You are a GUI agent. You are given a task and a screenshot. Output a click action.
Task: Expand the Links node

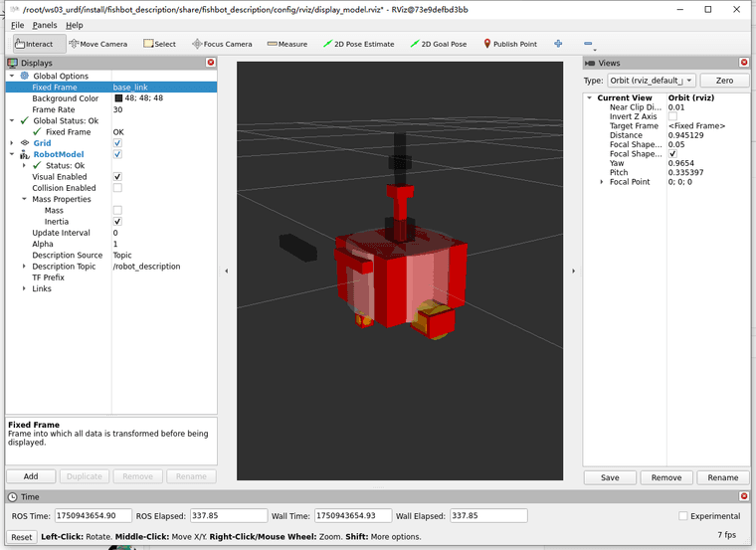tap(24, 288)
